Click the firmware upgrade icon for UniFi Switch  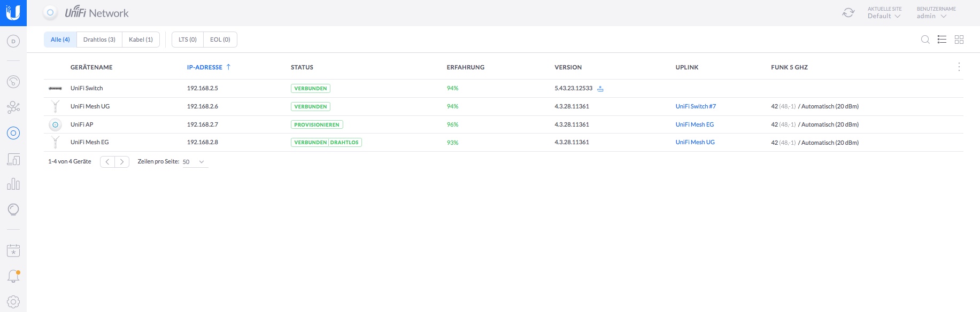[600, 89]
